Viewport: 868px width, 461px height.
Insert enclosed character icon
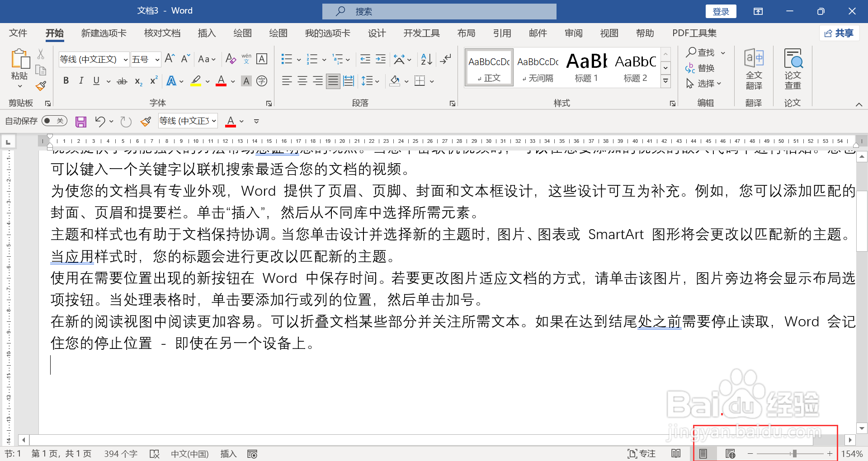tap(262, 81)
